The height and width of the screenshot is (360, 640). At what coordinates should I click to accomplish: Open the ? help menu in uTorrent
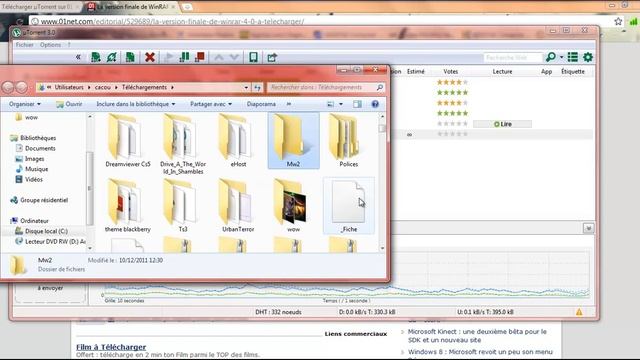point(69,45)
